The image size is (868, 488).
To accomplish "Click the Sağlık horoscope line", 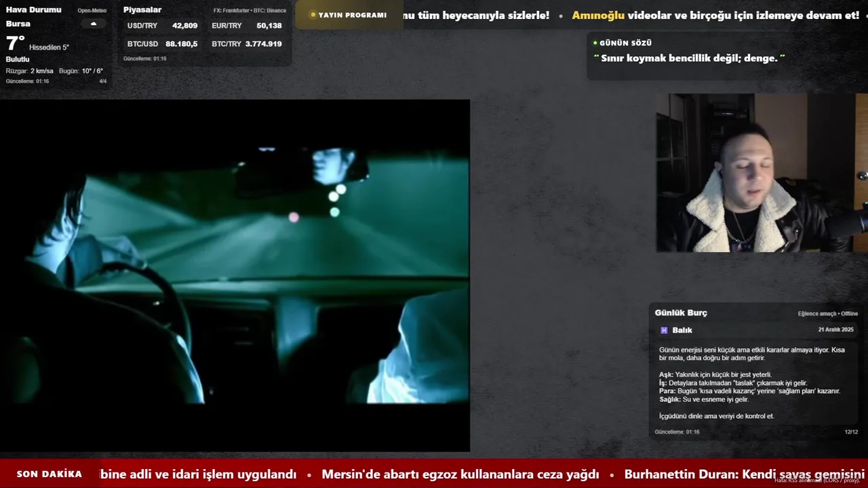I will coord(704,399).
